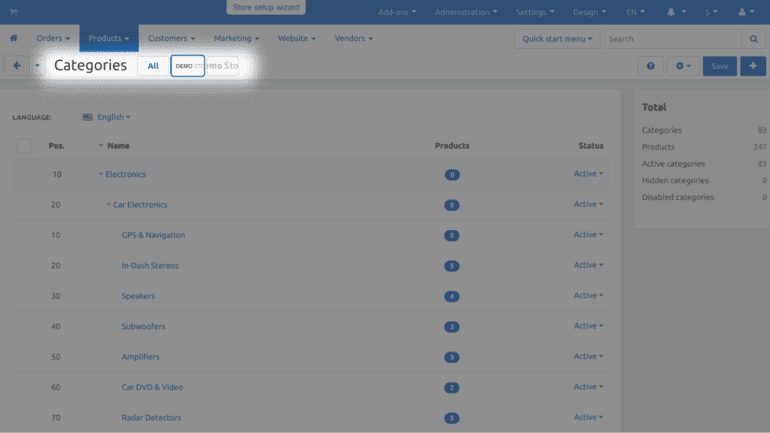This screenshot has width=770, height=433.
Task: Click the help question mark icon
Action: click(x=651, y=66)
